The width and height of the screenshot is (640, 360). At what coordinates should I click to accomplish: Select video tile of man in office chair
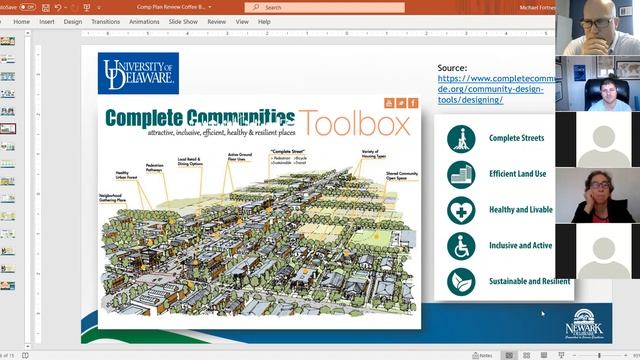[598, 84]
